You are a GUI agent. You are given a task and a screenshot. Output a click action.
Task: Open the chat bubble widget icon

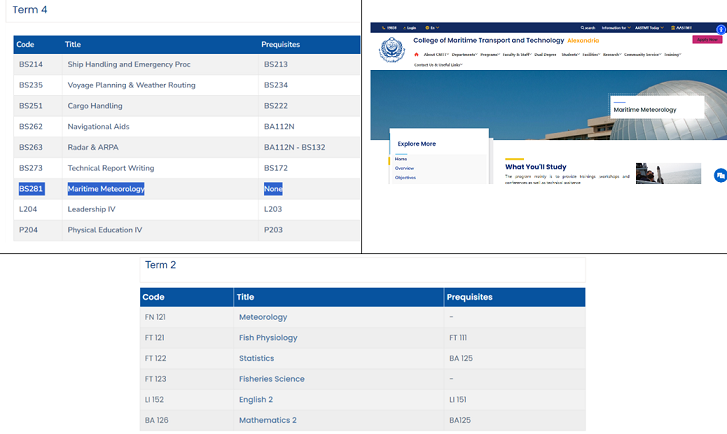tap(719, 175)
